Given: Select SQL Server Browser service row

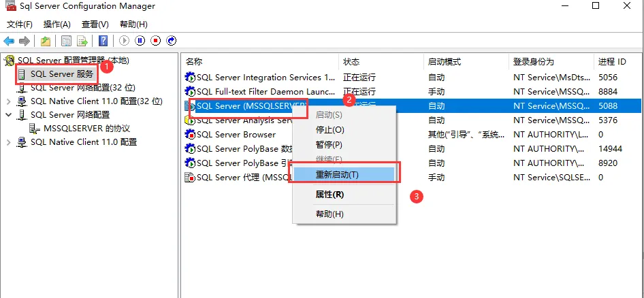Looking at the screenshot, I should pos(236,135).
